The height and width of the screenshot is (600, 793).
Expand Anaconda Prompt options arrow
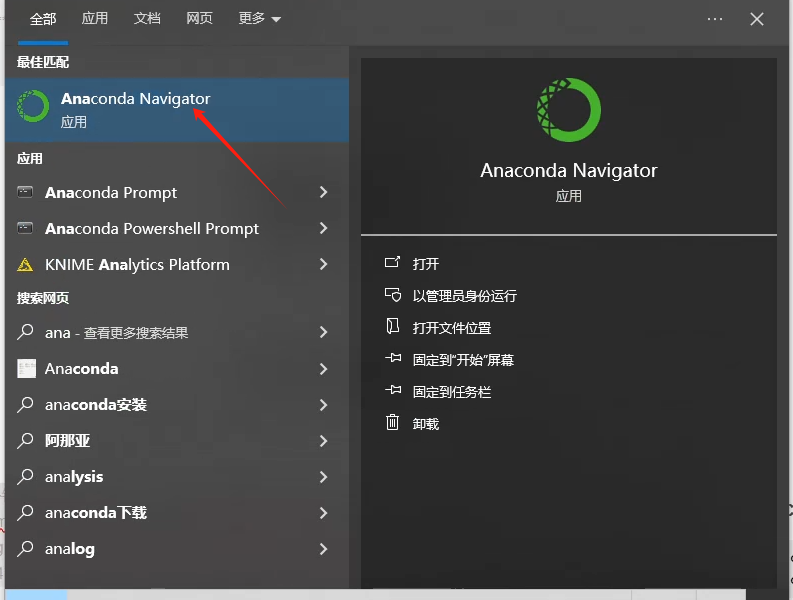[x=324, y=192]
